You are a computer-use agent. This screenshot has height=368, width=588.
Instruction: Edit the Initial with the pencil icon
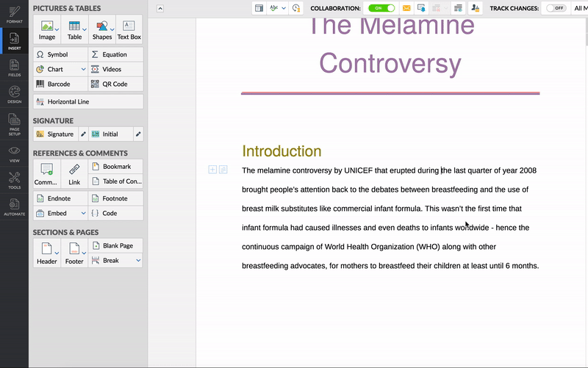(138, 134)
